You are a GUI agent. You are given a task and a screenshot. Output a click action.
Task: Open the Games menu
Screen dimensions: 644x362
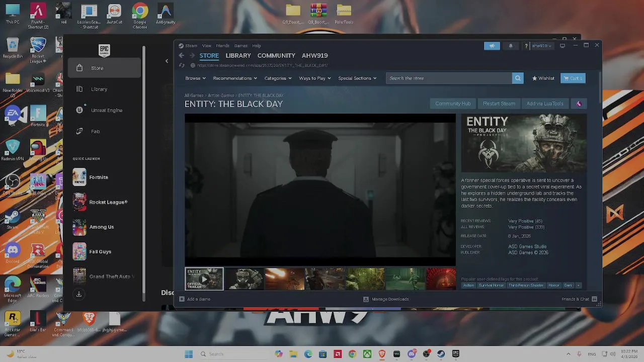pyautogui.click(x=240, y=46)
